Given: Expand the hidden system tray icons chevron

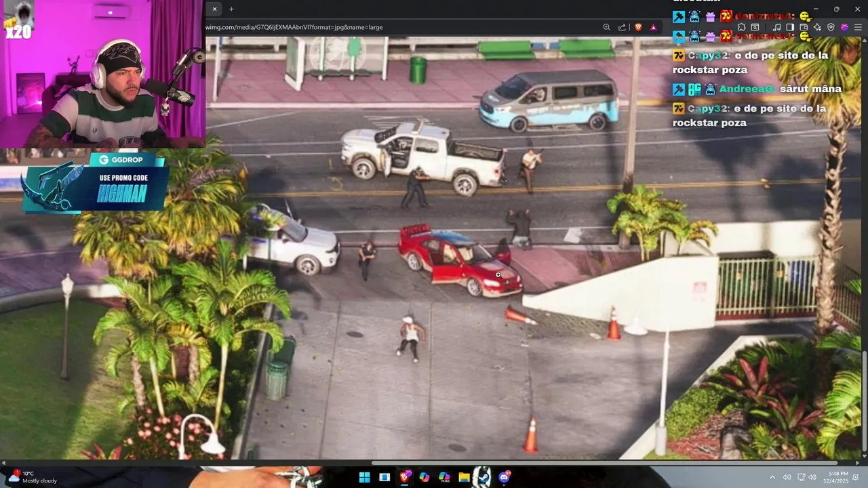Looking at the screenshot, I should click(x=772, y=477).
